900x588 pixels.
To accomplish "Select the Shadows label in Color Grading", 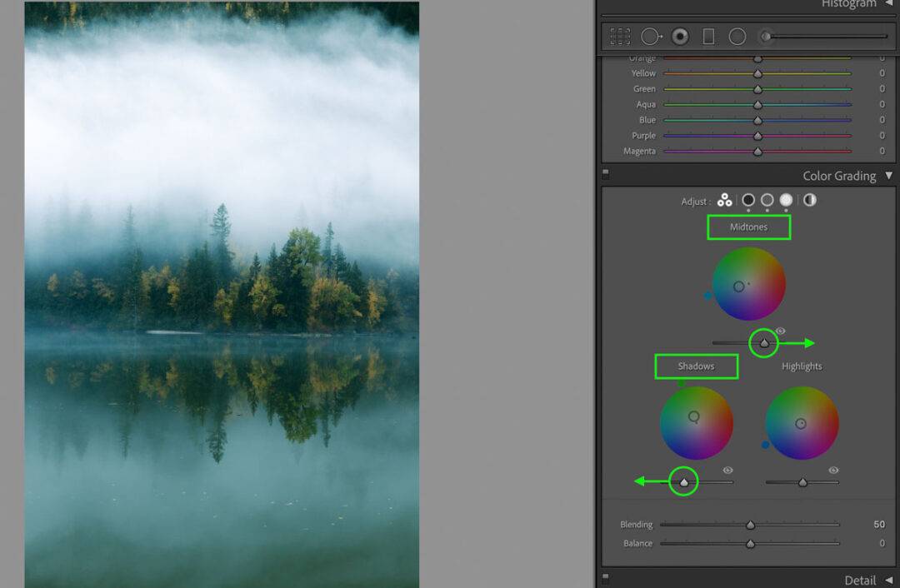I will pyautogui.click(x=697, y=366).
